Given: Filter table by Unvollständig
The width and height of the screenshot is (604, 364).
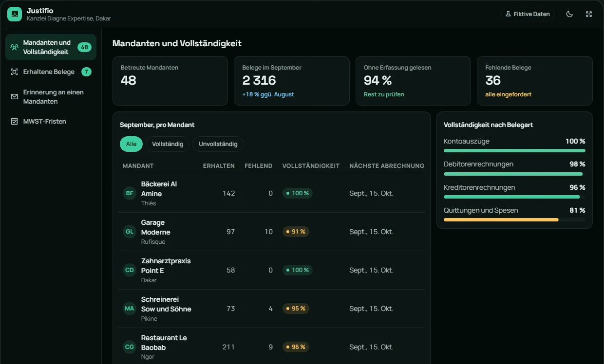Looking at the screenshot, I should click(x=218, y=144).
